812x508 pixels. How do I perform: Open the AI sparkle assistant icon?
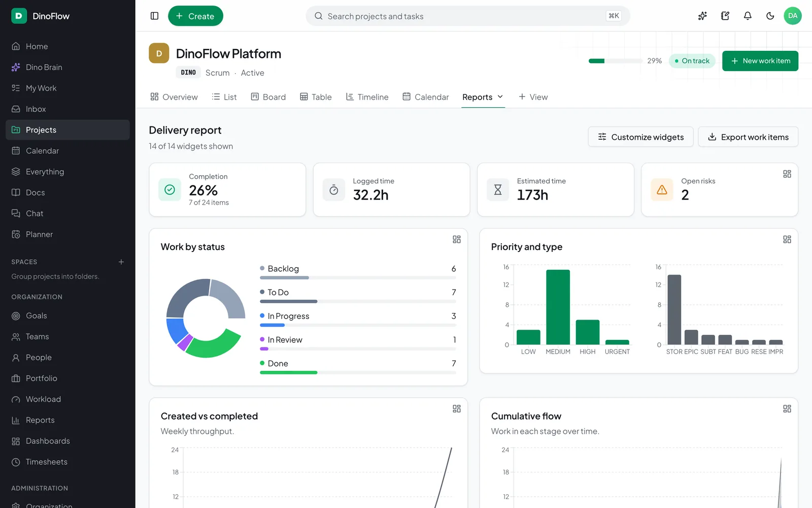pyautogui.click(x=702, y=16)
